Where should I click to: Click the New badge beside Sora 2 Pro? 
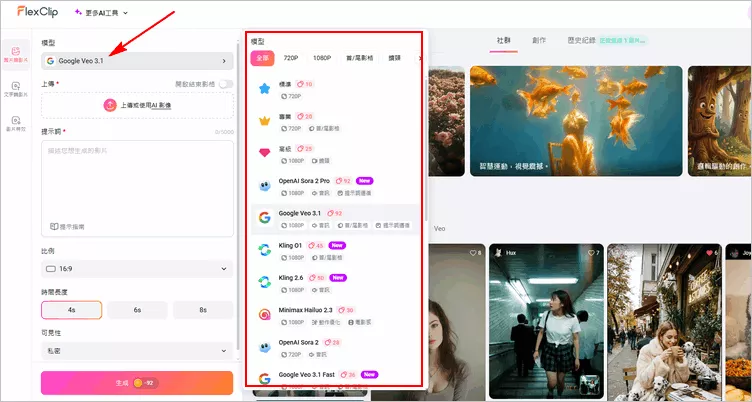click(x=364, y=181)
